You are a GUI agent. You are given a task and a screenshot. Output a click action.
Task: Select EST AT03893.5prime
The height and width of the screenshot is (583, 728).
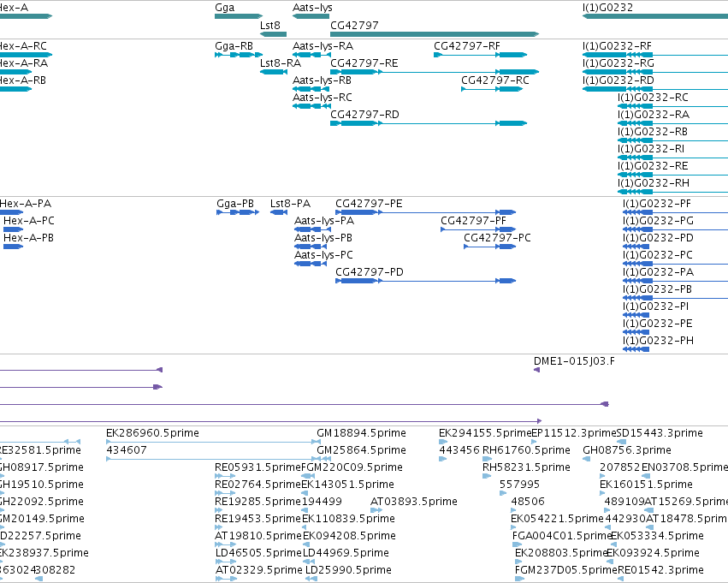(376, 510)
